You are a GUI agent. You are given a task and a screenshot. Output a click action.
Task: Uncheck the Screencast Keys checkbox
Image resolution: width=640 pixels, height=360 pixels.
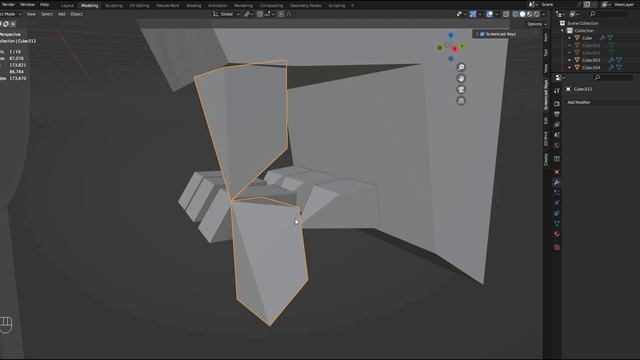482,34
